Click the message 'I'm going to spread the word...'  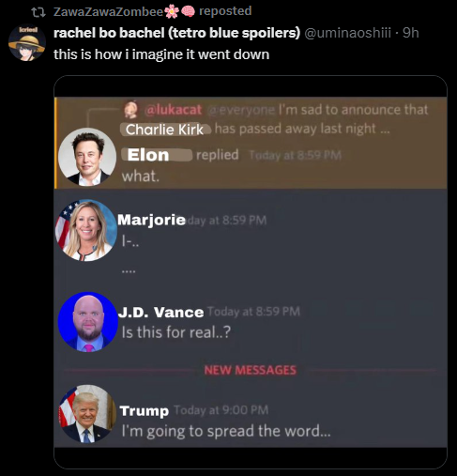coord(226,431)
